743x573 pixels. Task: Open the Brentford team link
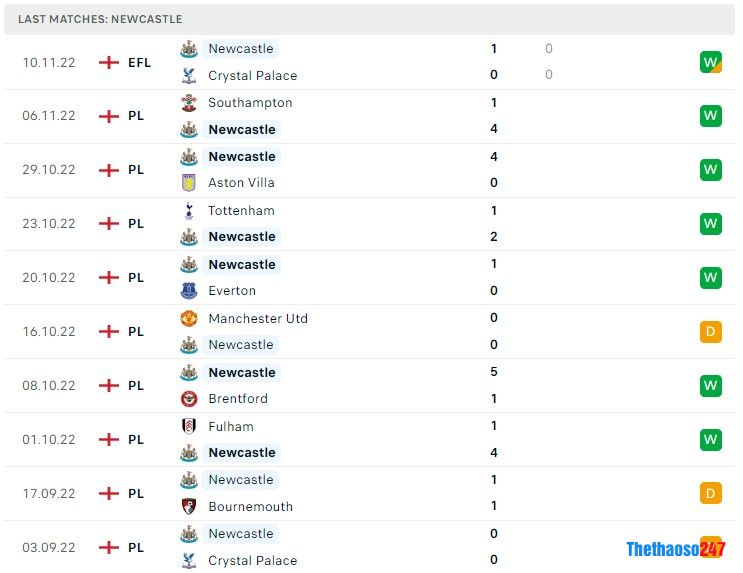[x=238, y=399]
